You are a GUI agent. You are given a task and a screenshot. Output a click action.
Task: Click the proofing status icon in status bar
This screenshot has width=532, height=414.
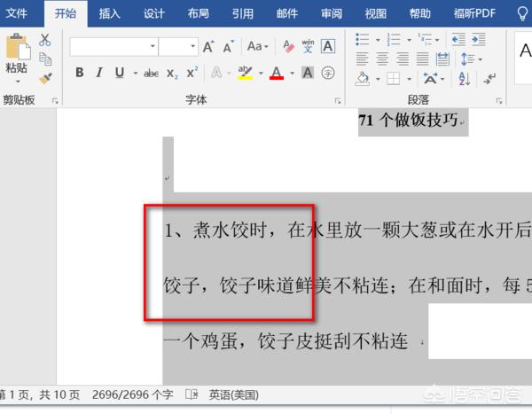point(192,394)
